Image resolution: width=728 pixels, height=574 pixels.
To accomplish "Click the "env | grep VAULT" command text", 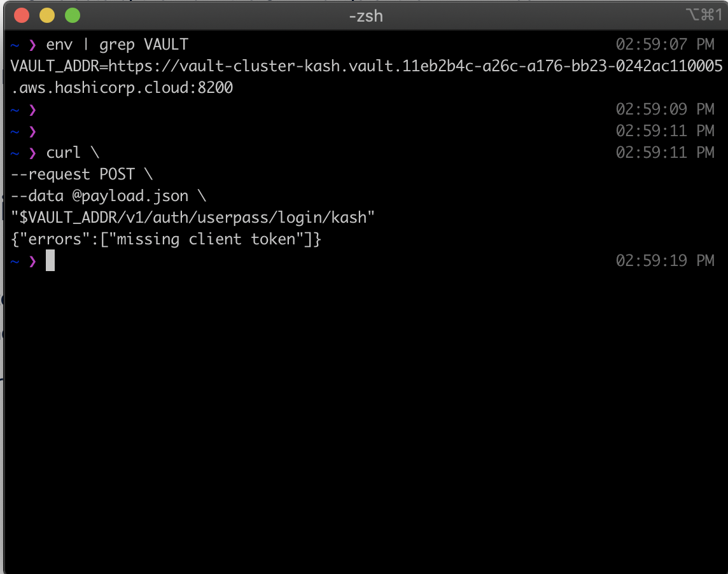I will [117, 45].
